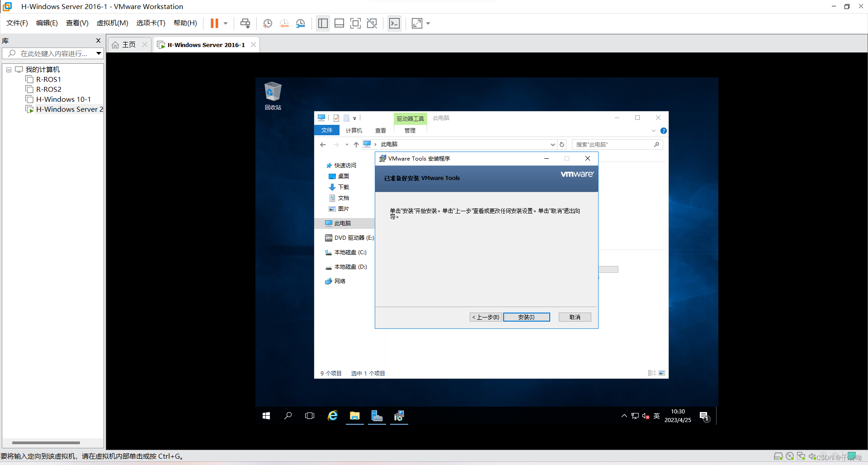Open Server Manager from guest taskbar
This screenshot has height=465, width=868.
pyautogui.click(x=377, y=416)
